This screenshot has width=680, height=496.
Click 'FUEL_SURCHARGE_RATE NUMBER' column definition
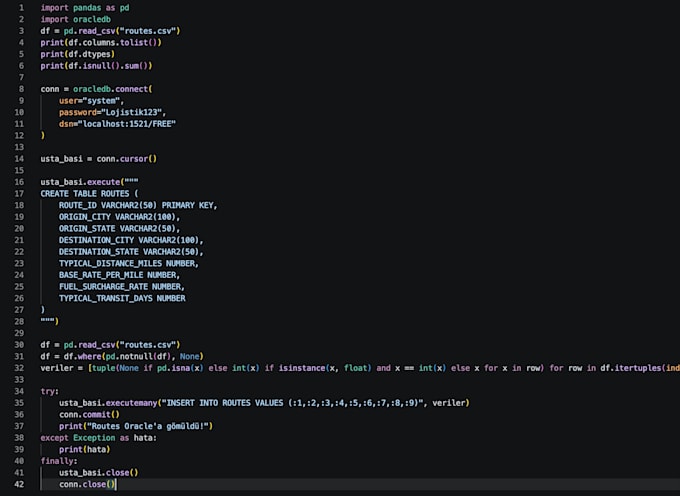(121, 287)
